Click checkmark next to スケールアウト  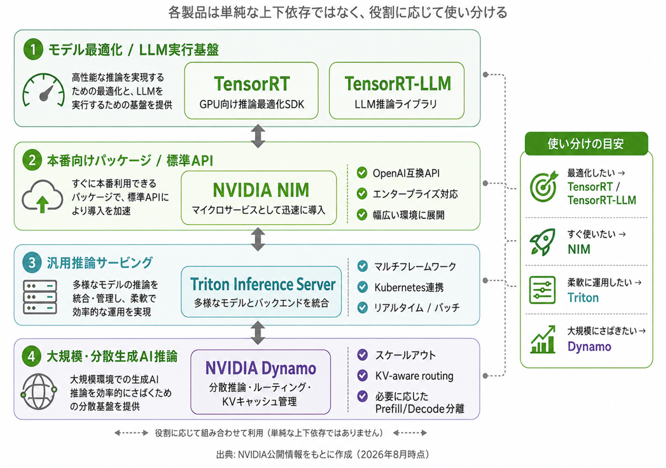point(362,355)
